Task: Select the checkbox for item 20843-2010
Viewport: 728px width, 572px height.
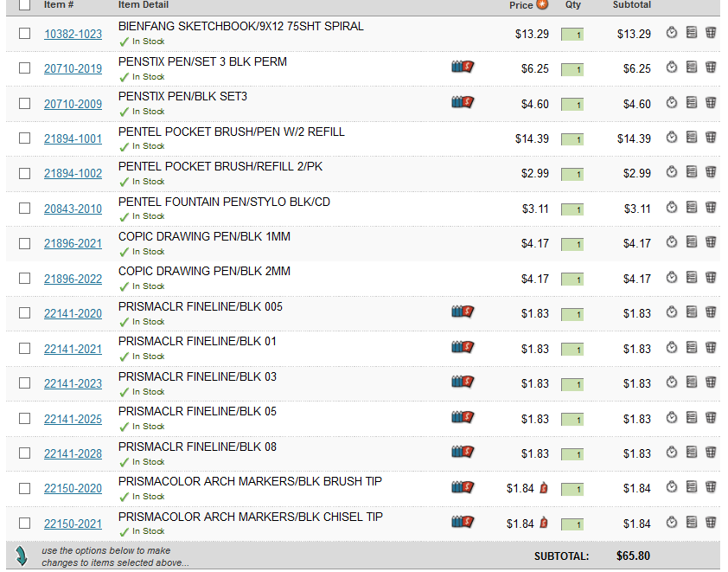Action: point(24,209)
